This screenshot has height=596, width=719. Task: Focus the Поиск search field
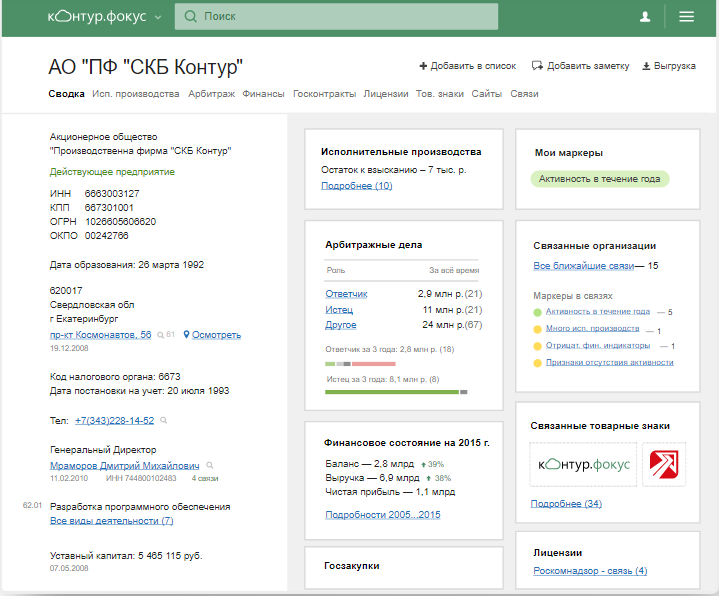pos(336,17)
